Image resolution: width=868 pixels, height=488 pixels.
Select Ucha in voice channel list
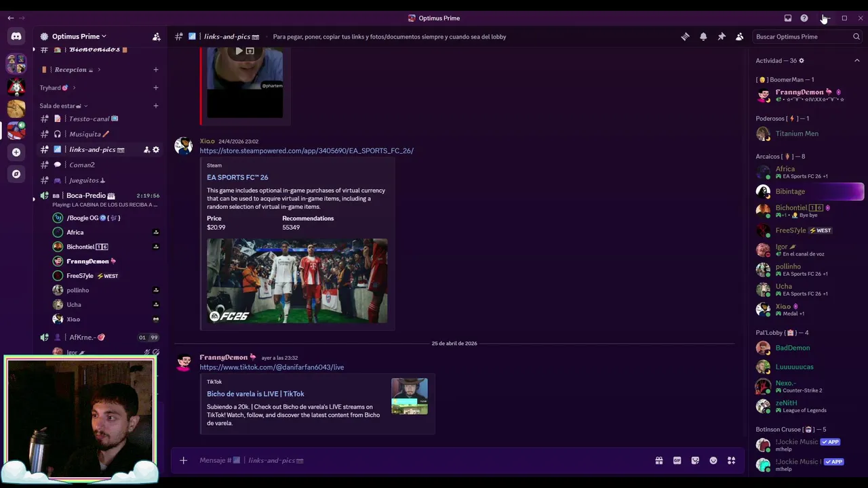pos(105,305)
